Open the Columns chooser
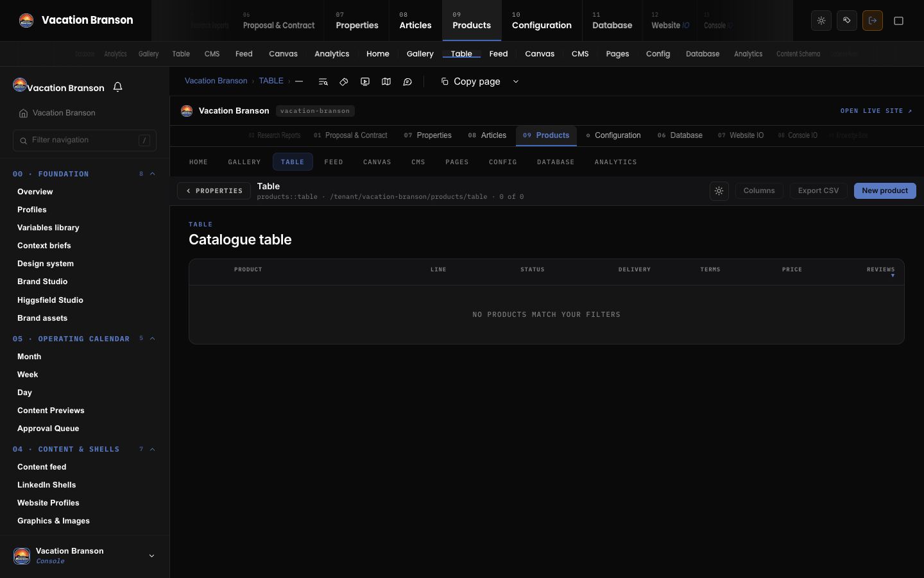Screen dimensions: 924x578 pos(759,191)
